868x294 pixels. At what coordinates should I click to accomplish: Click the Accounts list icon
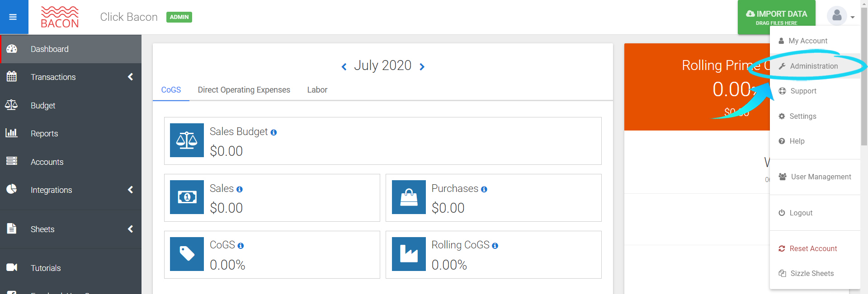(x=12, y=161)
